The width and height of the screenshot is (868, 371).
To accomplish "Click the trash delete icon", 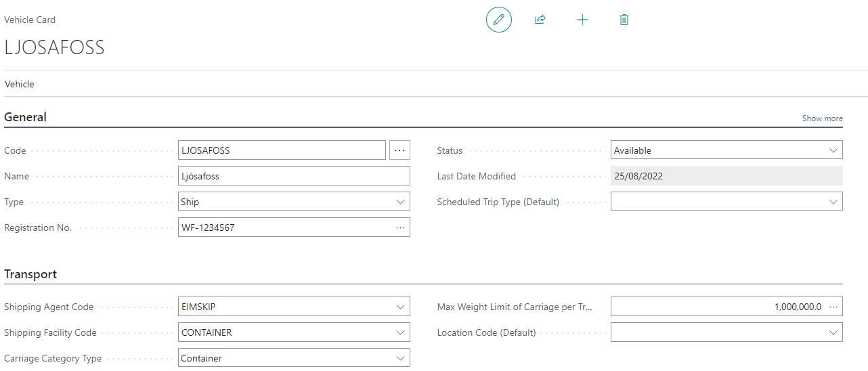I will point(624,20).
